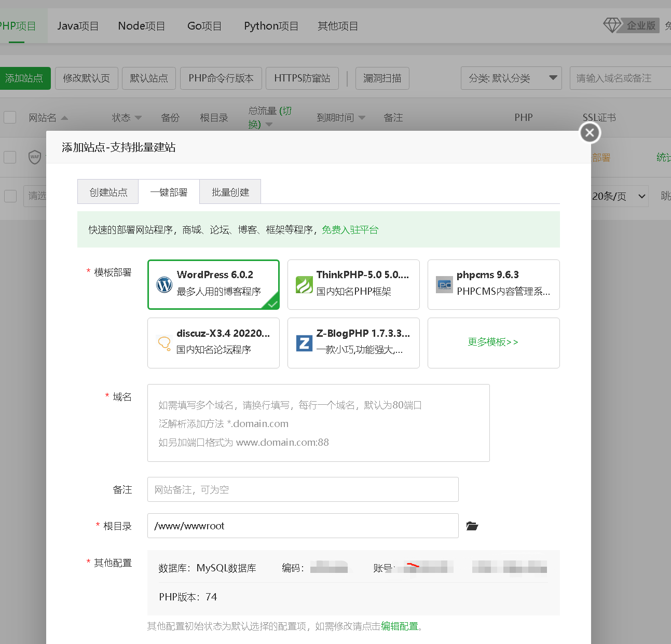This screenshot has height=644, width=671.
Task: Click the 数据库: MySQL数据库 text
Action: pyautogui.click(x=208, y=568)
